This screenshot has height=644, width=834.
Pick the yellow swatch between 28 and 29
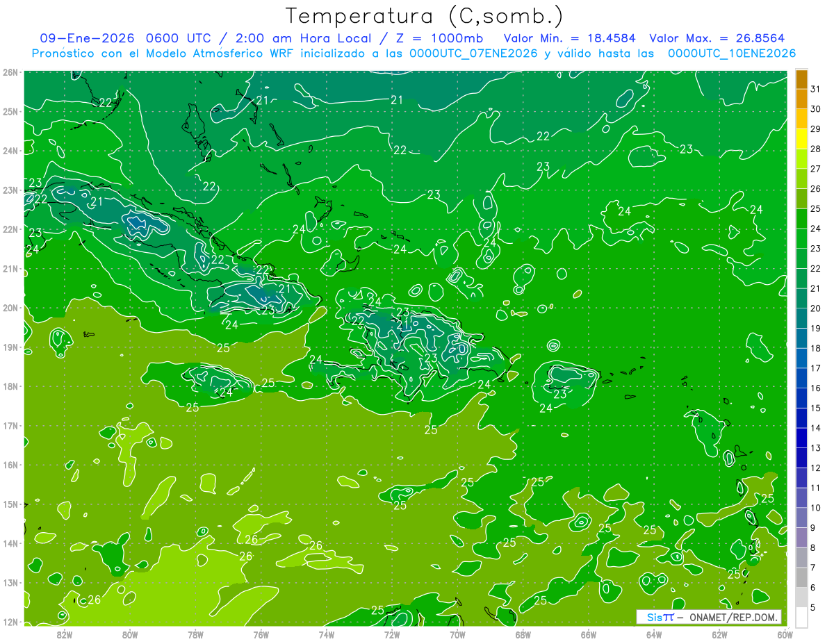[x=801, y=139]
